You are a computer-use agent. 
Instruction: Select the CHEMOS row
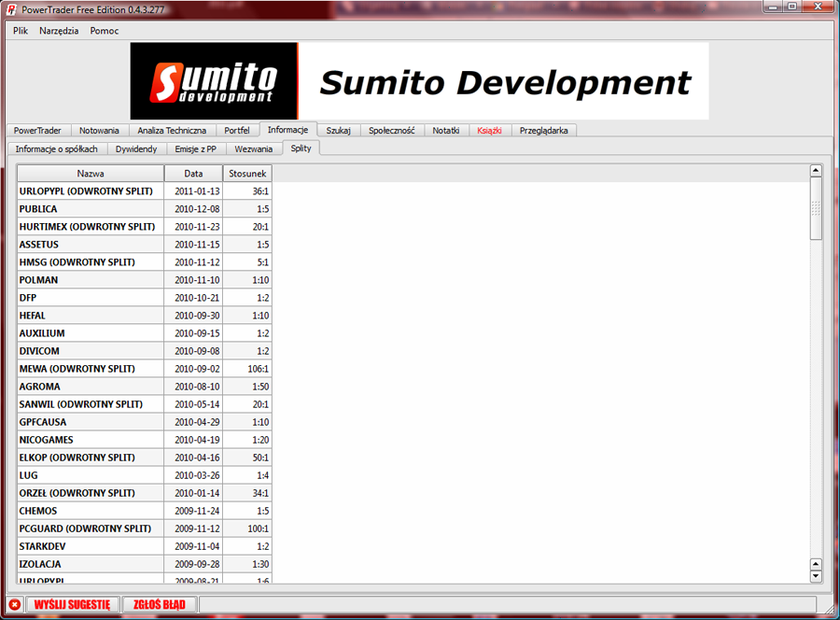145,511
